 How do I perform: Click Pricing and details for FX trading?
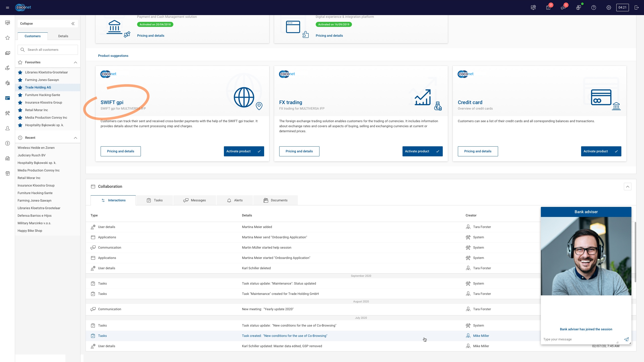point(299,151)
